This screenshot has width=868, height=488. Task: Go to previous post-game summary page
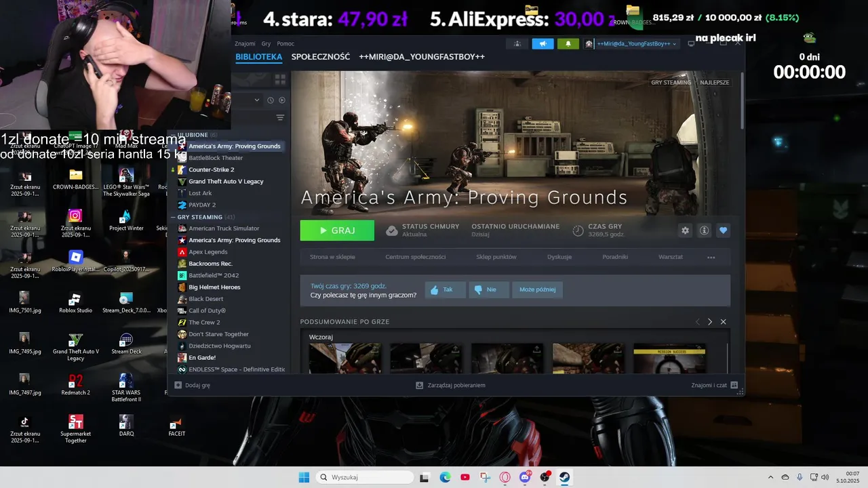point(697,322)
